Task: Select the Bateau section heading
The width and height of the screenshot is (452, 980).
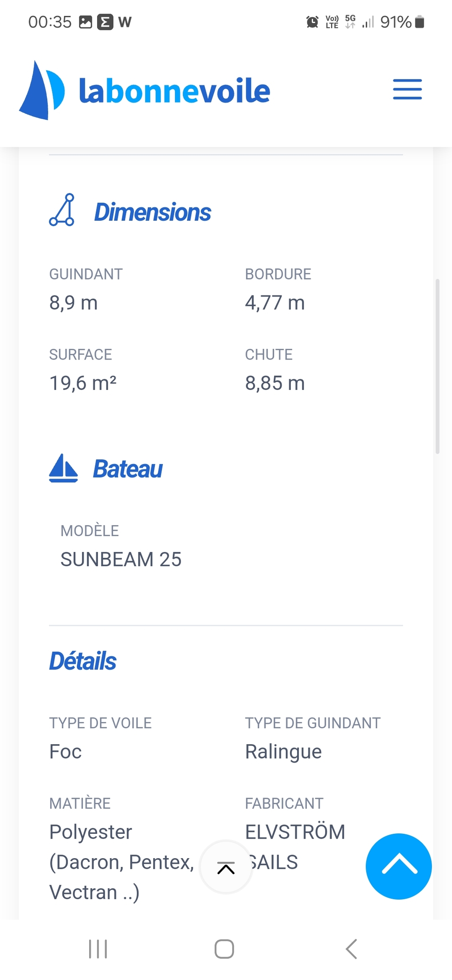Action: click(128, 469)
